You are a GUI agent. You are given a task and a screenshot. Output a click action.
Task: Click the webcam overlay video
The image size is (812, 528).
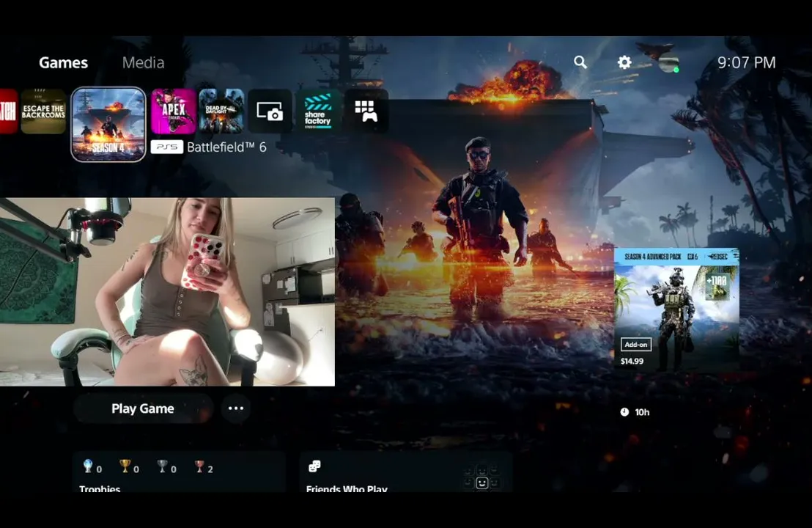tap(167, 292)
